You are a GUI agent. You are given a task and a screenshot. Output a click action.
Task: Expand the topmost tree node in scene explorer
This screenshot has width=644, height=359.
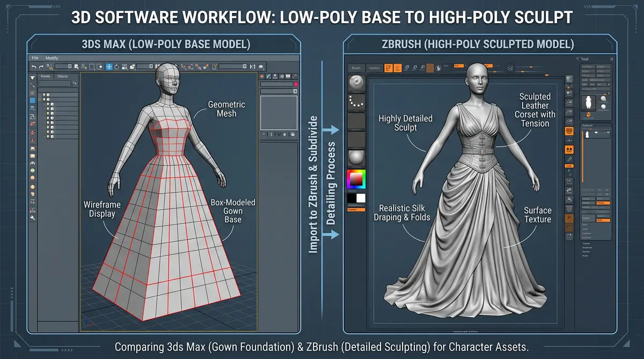click(x=40, y=100)
